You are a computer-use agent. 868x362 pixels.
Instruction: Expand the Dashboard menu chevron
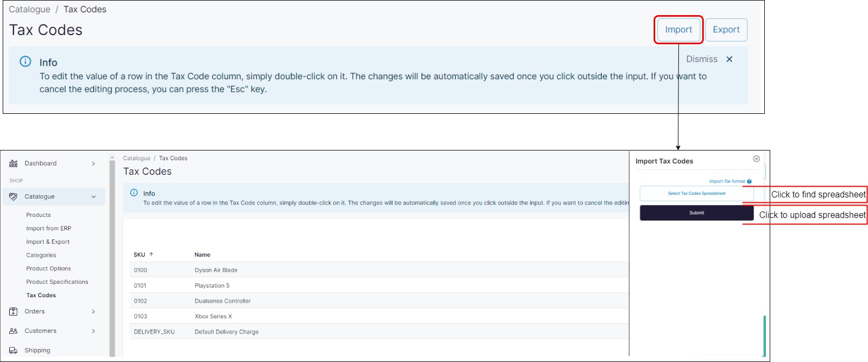93,163
